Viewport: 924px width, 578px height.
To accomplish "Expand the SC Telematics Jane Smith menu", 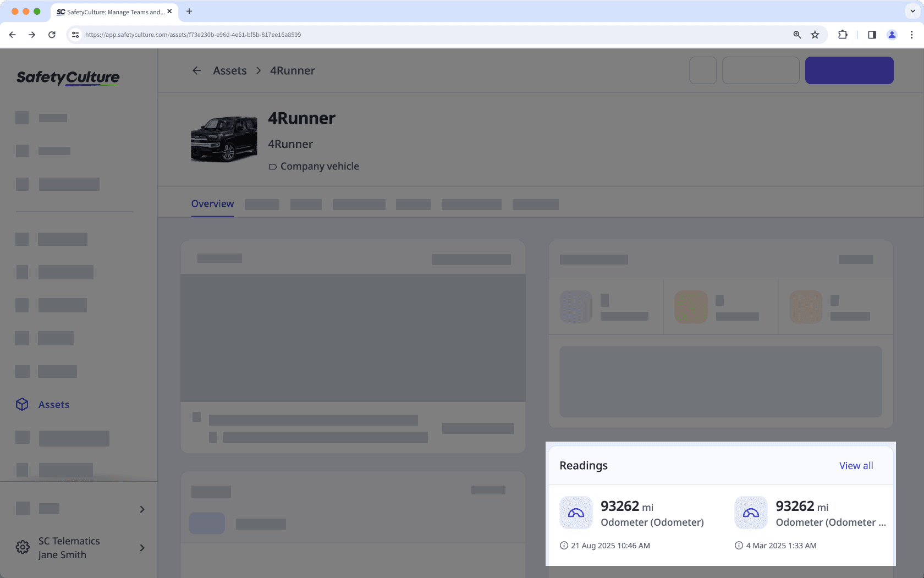I will pyautogui.click(x=142, y=548).
